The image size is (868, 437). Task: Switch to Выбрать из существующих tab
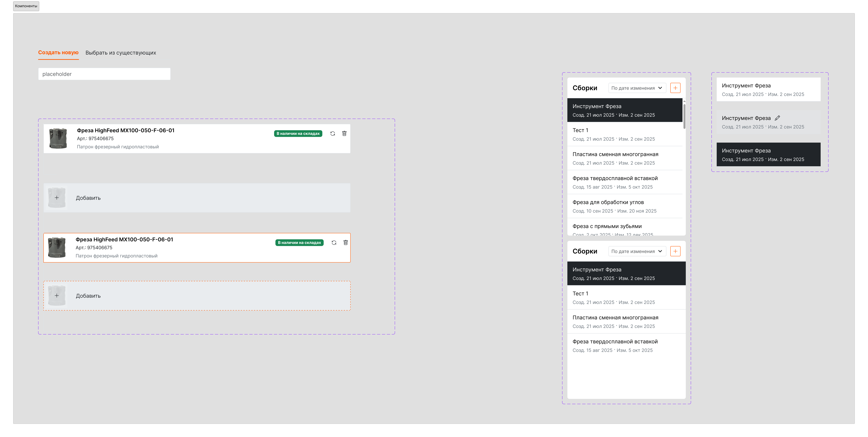pos(121,53)
